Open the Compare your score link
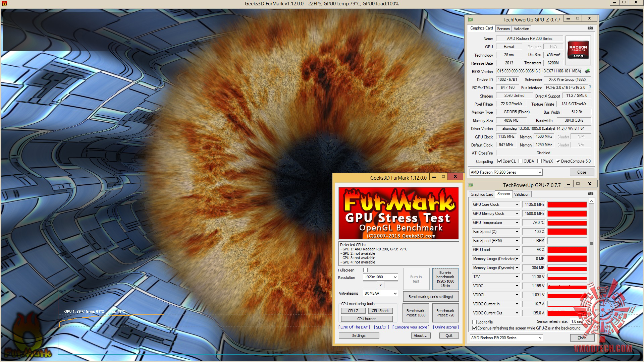The height and width of the screenshot is (362, 644). click(411, 327)
